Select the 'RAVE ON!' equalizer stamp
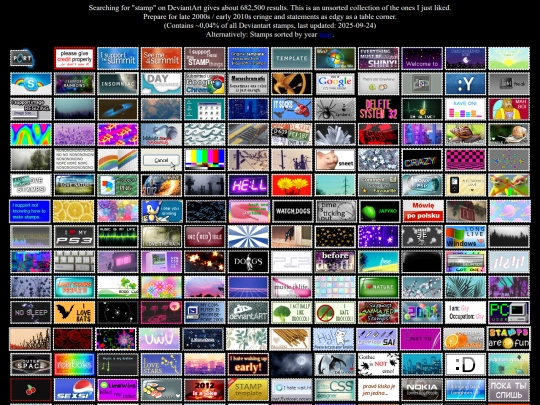This screenshot has width=540, height=405. [x=465, y=110]
